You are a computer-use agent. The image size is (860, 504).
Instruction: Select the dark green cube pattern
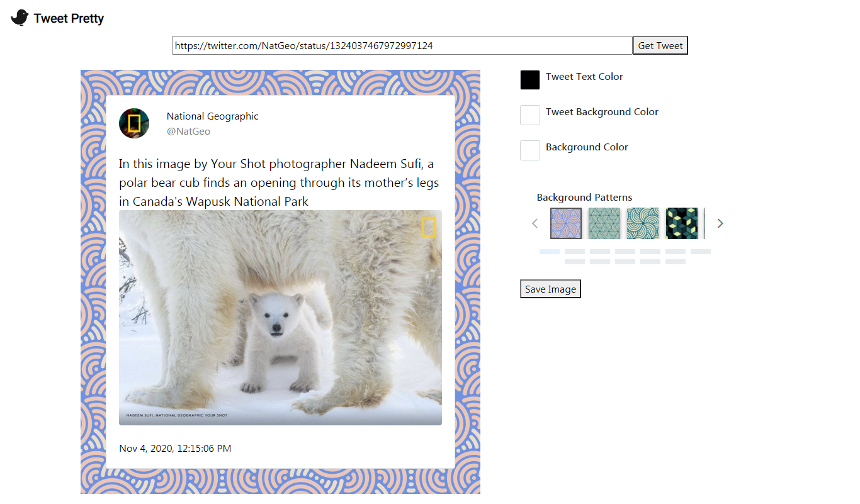pyautogui.click(x=682, y=223)
